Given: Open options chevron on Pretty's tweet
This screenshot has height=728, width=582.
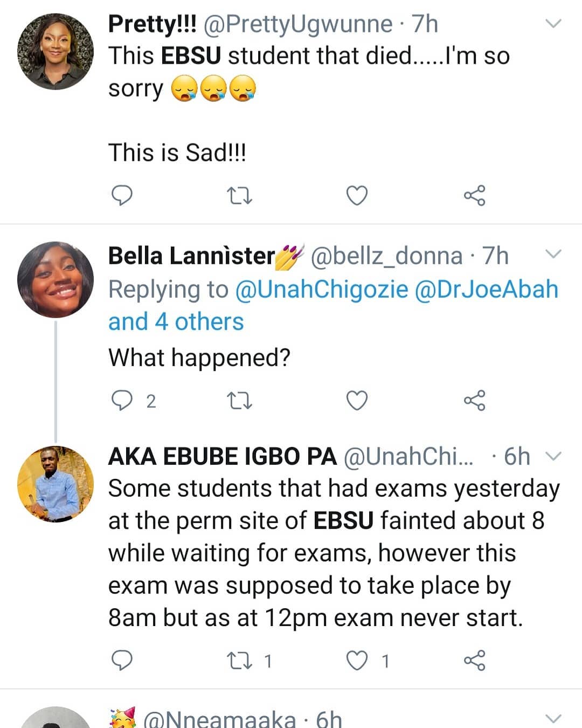Looking at the screenshot, I should 553,24.
